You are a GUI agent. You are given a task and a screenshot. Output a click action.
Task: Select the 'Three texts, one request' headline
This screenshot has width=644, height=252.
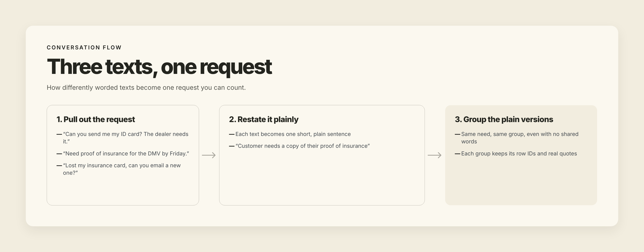(x=159, y=67)
